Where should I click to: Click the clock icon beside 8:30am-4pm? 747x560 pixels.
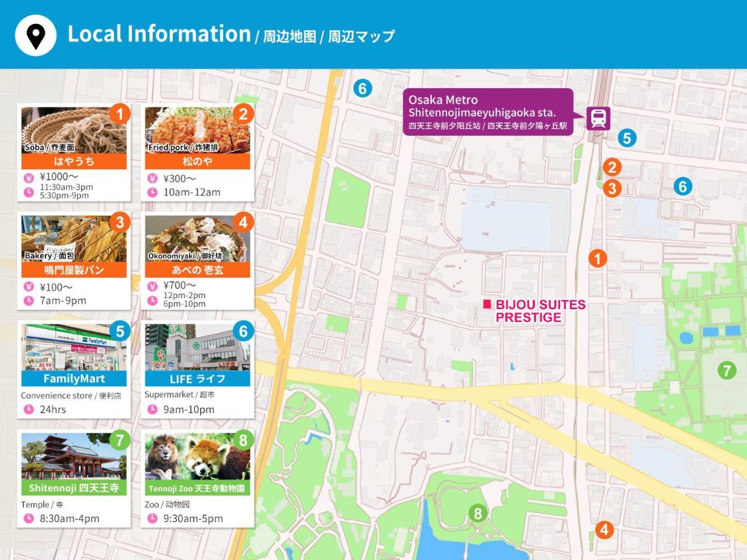(29, 519)
